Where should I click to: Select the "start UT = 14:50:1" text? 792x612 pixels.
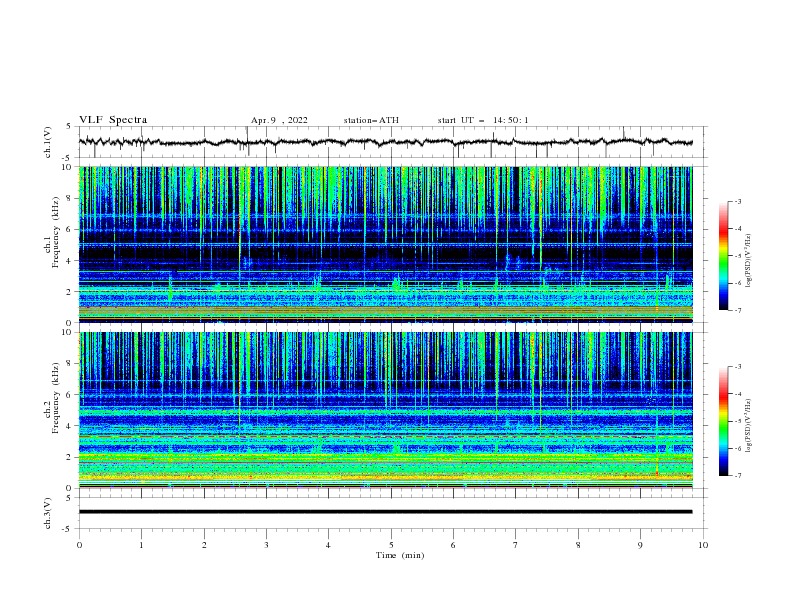coord(483,120)
